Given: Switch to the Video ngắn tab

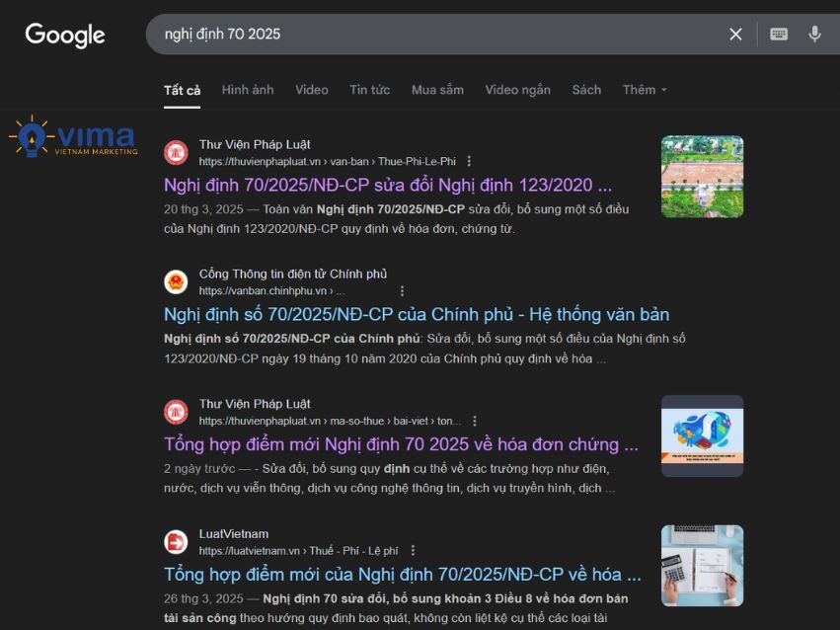Looking at the screenshot, I should (x=517, y=90).
